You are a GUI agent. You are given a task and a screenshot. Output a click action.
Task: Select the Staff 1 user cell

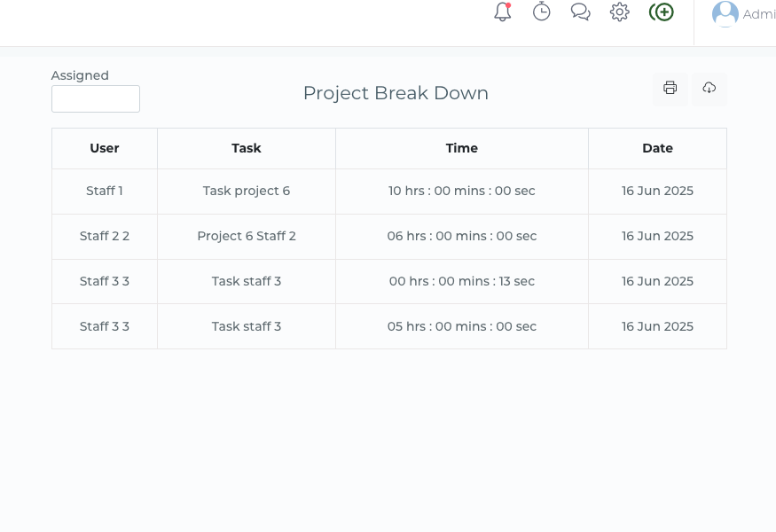pos(105,192)
